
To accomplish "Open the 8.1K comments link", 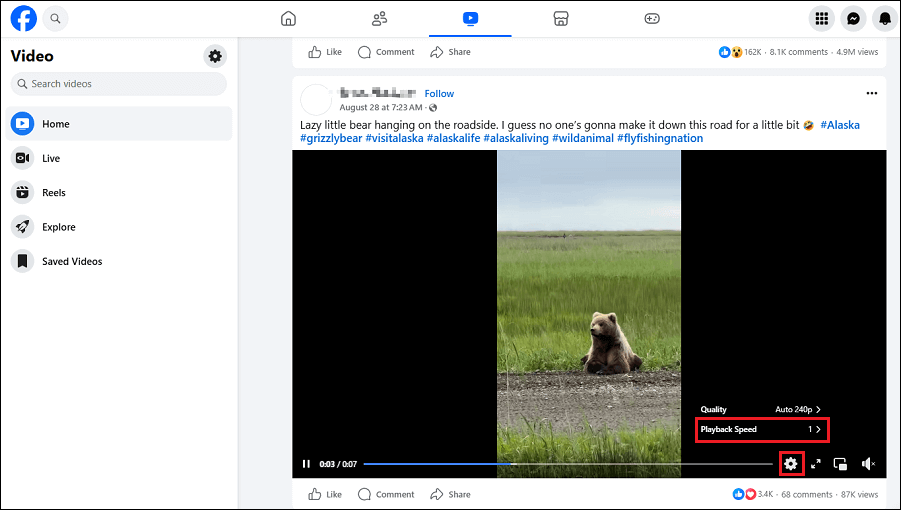I will pyautogui.click(x=799, y=52).
